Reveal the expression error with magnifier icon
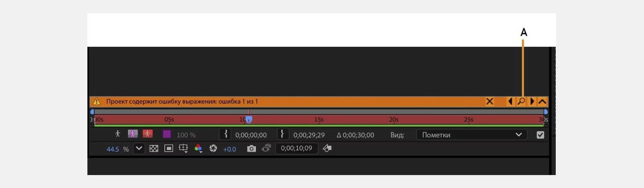 521,102
